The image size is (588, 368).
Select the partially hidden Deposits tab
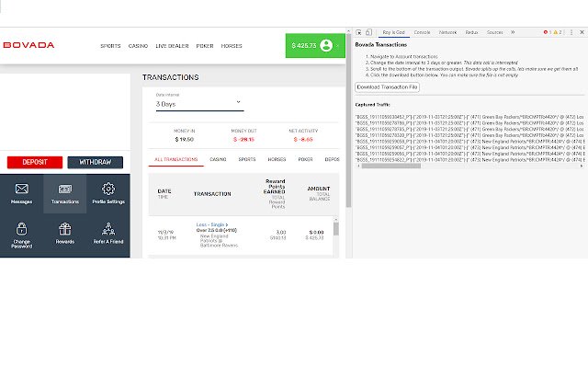point(332,159)
